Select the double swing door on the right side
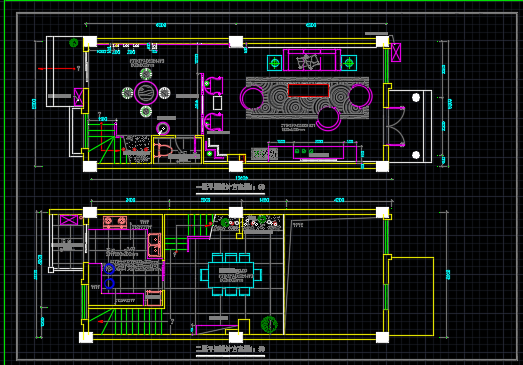Screen dimensions: 523x365 click(x=396, y=126)
